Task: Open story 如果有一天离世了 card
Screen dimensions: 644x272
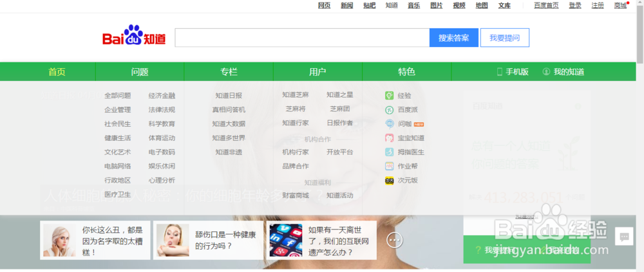Action: (321, 240)
